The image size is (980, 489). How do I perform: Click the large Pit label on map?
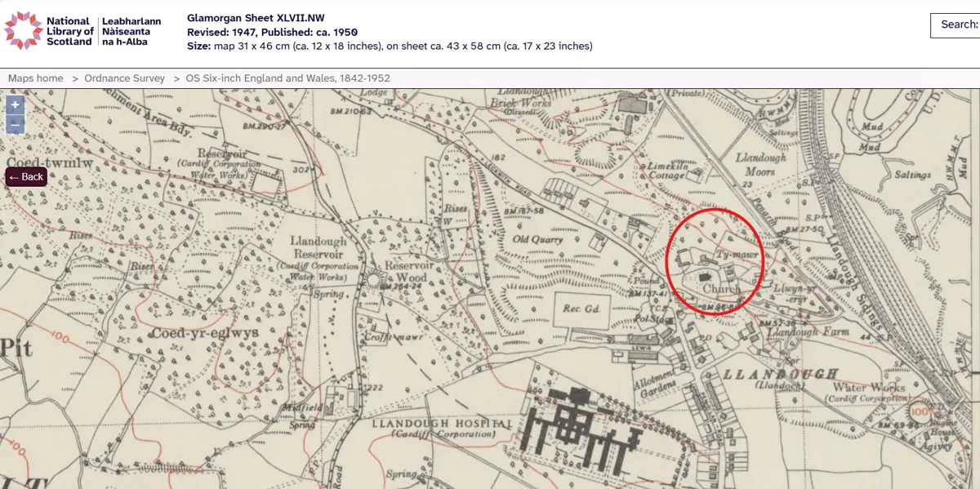(16, 349)
